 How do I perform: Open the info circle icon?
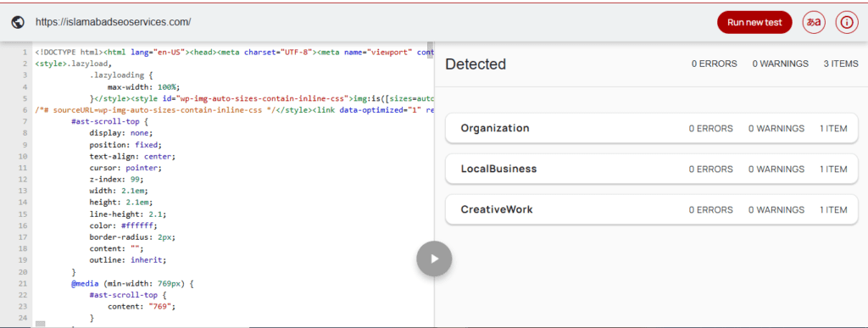pyautogui.click(x=847, y=23)
